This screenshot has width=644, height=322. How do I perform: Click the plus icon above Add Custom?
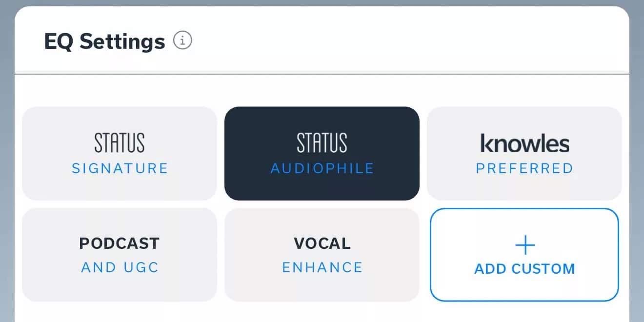[525, 245]
